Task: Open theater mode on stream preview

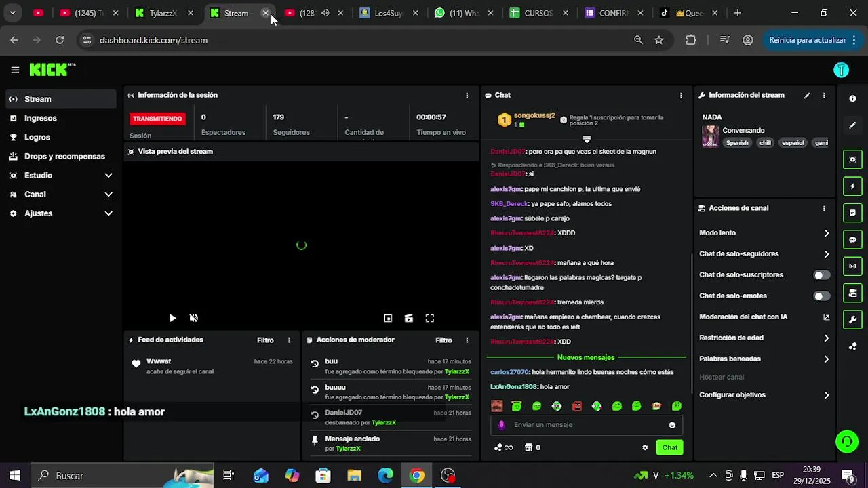Action: [408, 318]
